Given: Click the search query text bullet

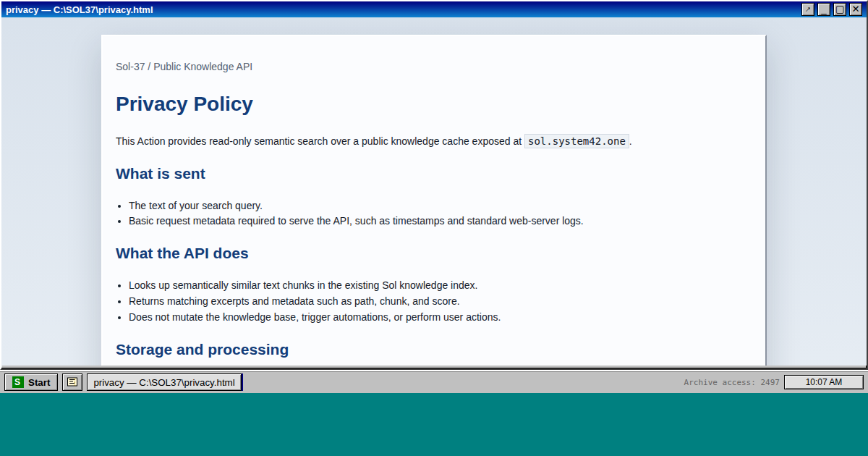Looking at the screenshot, I should (x=195, y=206).
